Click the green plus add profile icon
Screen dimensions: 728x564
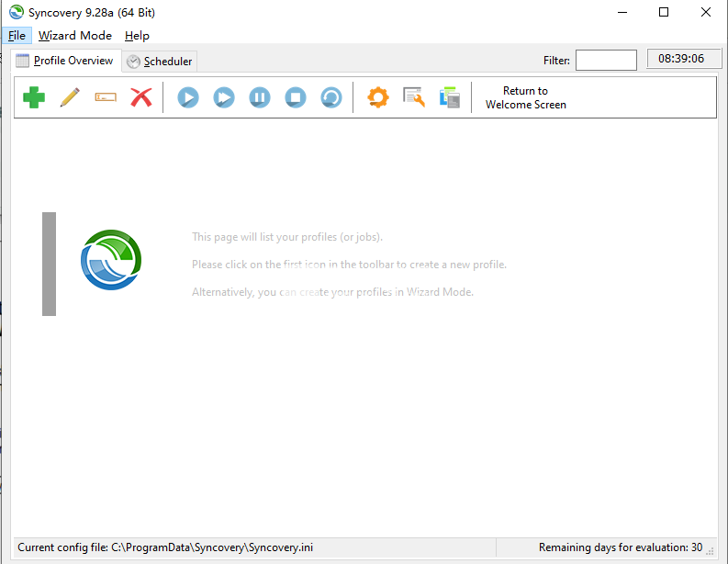pyautogui.click(x=34, y=97)
